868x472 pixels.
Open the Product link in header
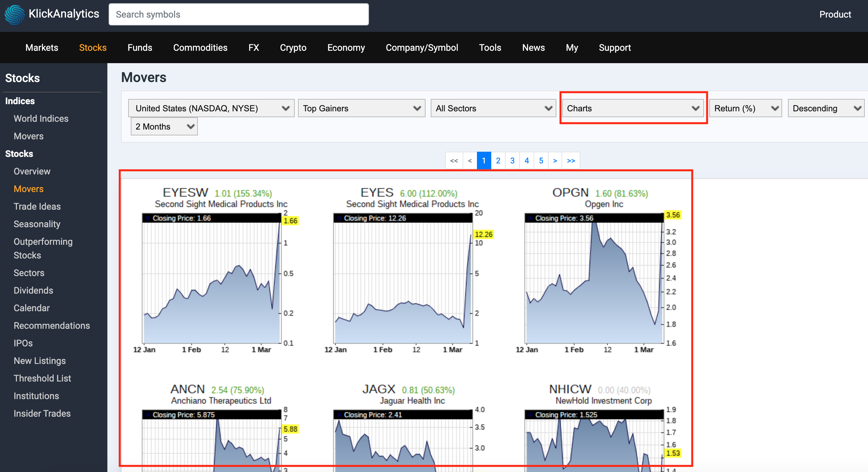[835, 15]
